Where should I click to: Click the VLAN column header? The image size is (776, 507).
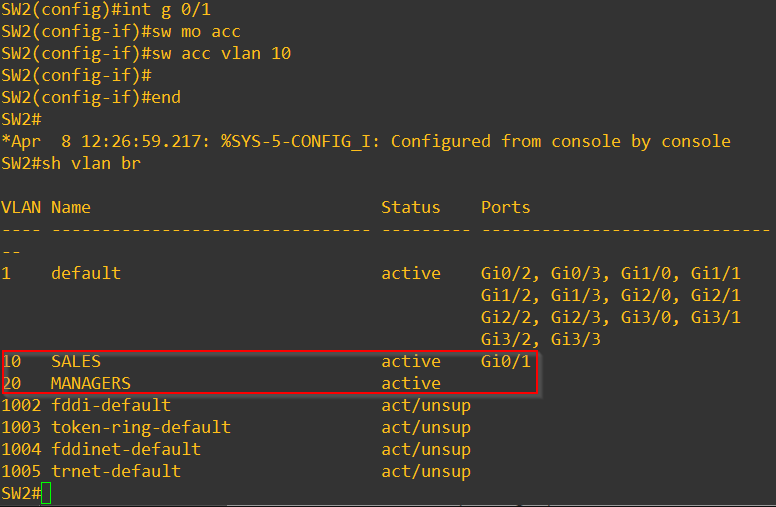click(x=21, y=207)
